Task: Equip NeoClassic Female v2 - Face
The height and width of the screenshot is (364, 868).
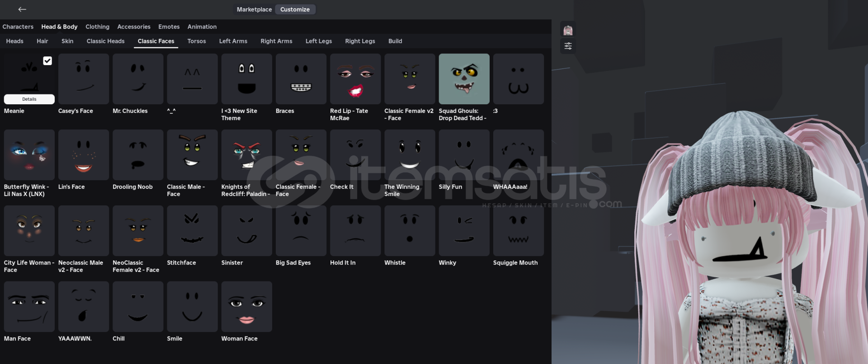Action: click(x=138, y=231)
